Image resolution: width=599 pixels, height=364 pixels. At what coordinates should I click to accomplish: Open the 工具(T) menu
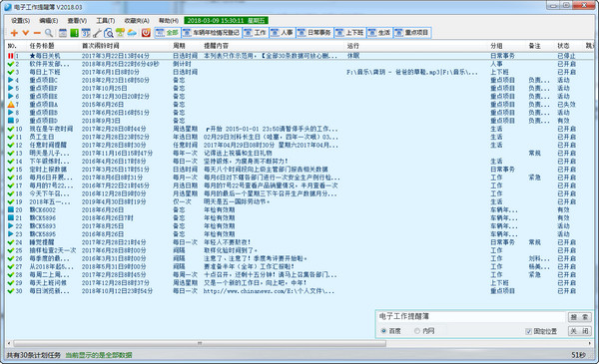106,21
